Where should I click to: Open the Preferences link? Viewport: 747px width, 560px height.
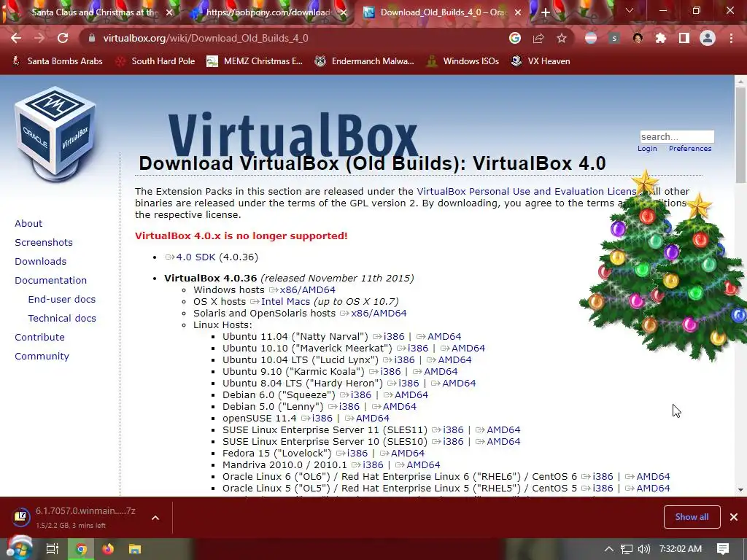[690, 149]
